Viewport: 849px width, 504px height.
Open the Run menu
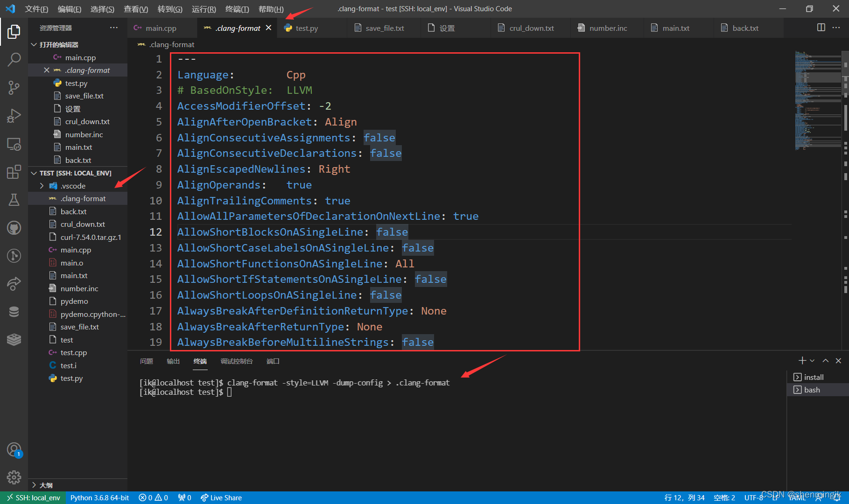point(204,9)
